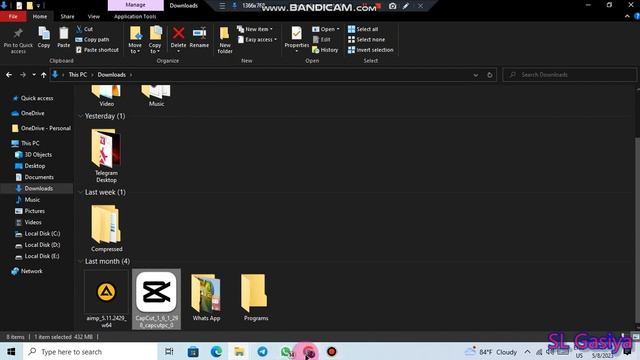
Task: Go back with Back arrow
Action: click(x=9, y=75)
